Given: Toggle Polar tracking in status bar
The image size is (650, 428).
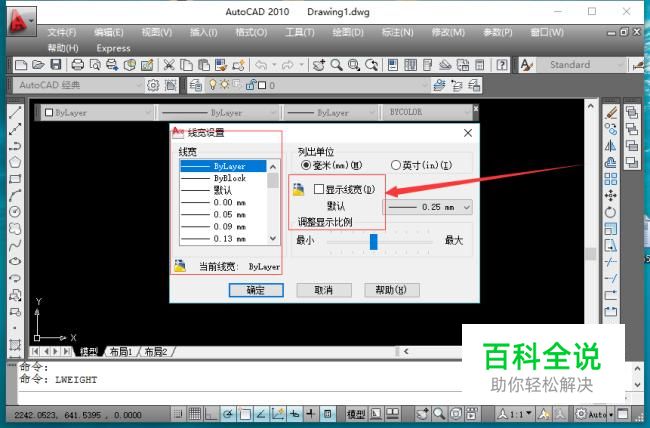Looking at the screenshot, I should [x=228, y=413].
